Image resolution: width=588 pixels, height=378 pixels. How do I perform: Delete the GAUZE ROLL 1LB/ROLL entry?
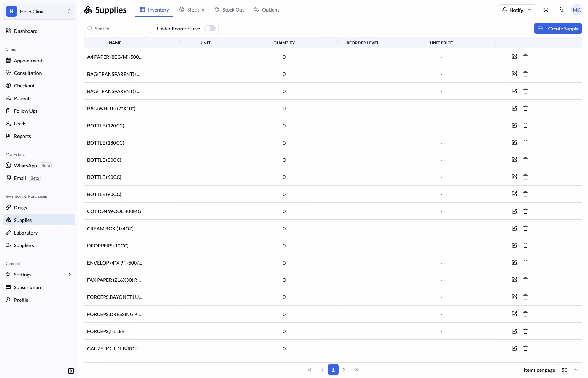point(525,348)
